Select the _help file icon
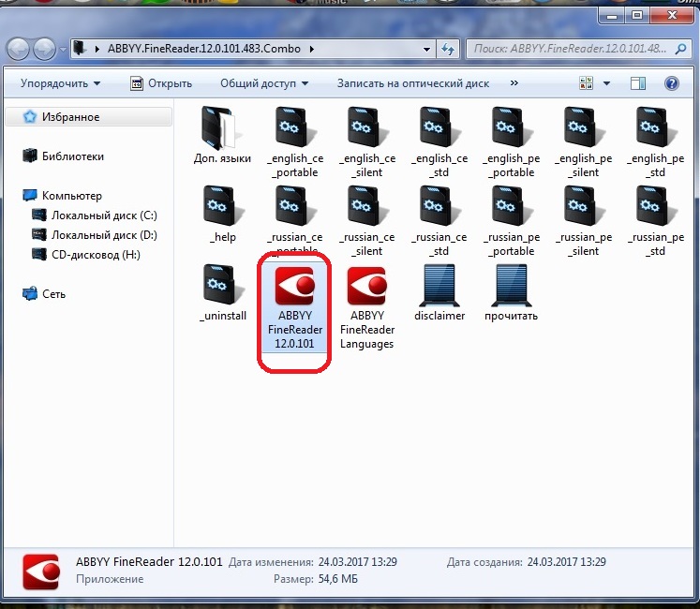Viewport: 700px width, 609px height. 222,206
